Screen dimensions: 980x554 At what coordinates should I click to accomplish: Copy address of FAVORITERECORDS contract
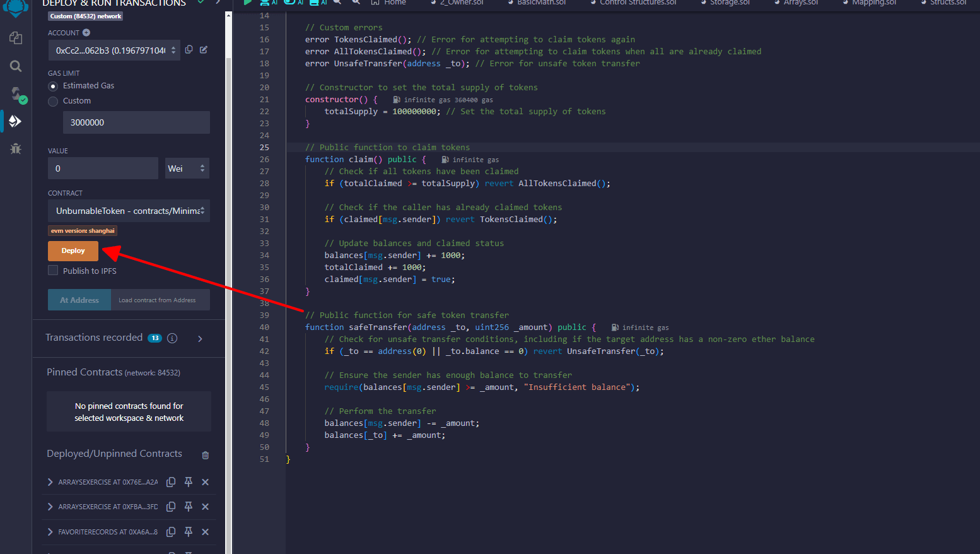click(x=170, y=532)
